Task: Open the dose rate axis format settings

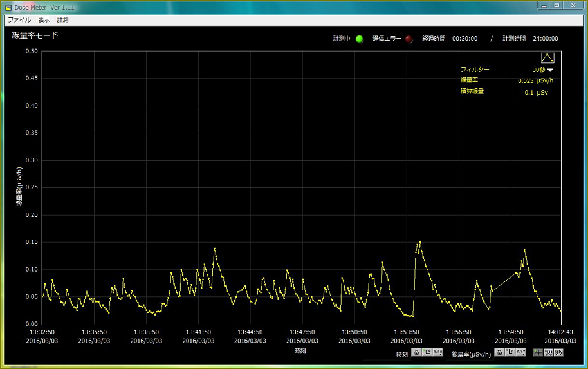Action: 520,352
